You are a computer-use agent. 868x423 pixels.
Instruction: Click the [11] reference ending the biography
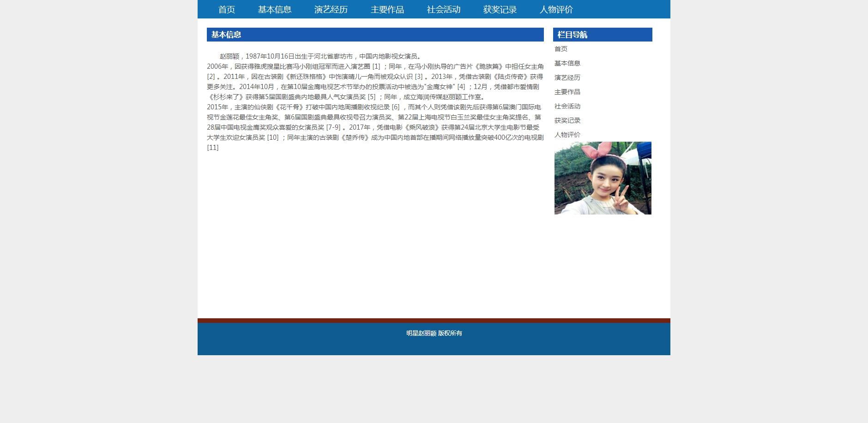click(212, 148)
